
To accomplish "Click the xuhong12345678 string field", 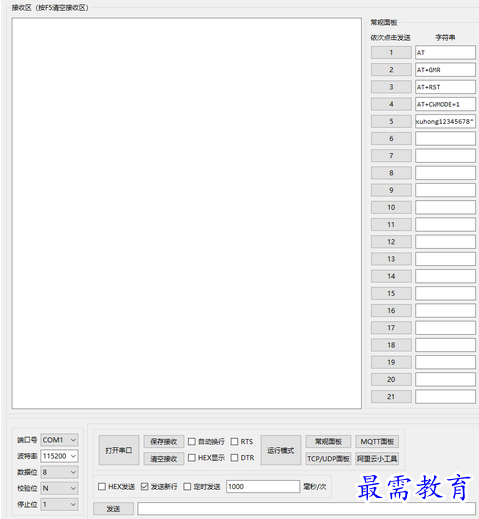I will click(445, 121).
